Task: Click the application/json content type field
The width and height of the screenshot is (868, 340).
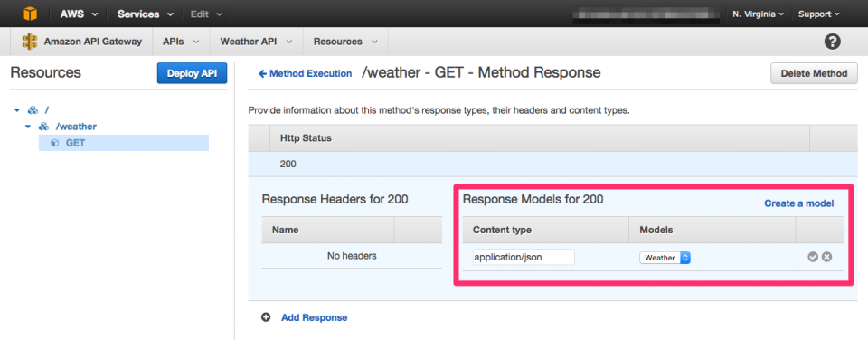Action: [x=524, y=257]
